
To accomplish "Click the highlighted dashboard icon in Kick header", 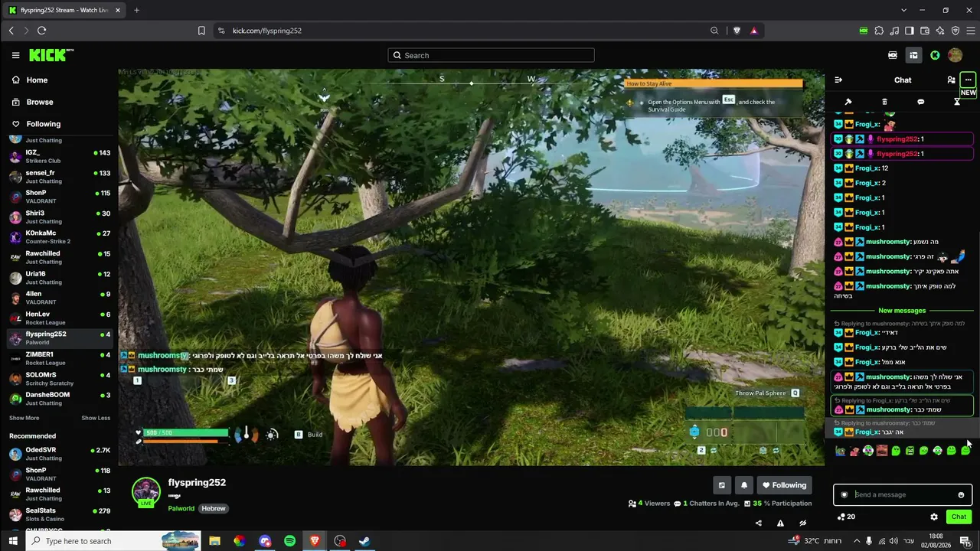I will 913,55.
